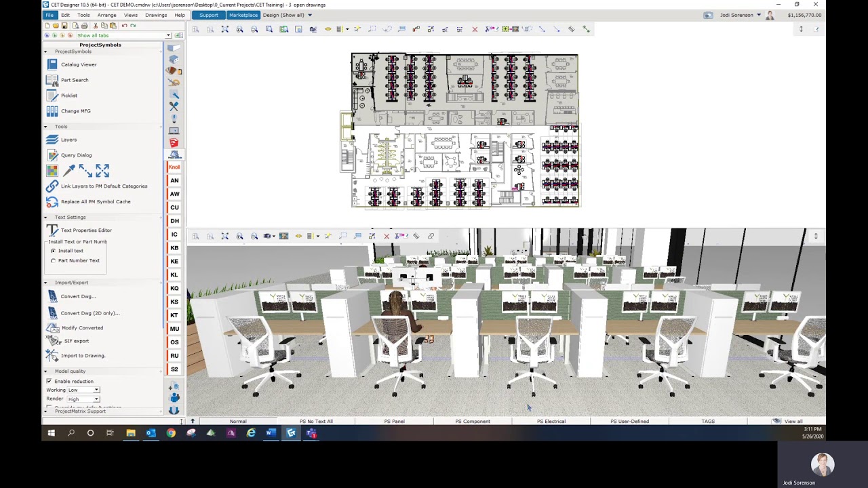The height and width of the screenshot is (488, 868).
Task: Click the Save icon in the toolbar
Action: [64, 26]
